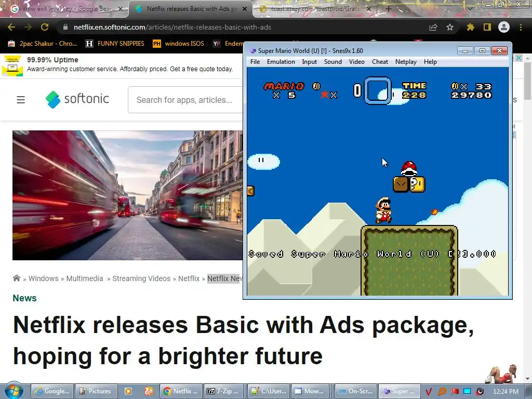Close the Netflix releases Basic tab
The height and width of the screenshot is (399, 532).
[245, 9]
